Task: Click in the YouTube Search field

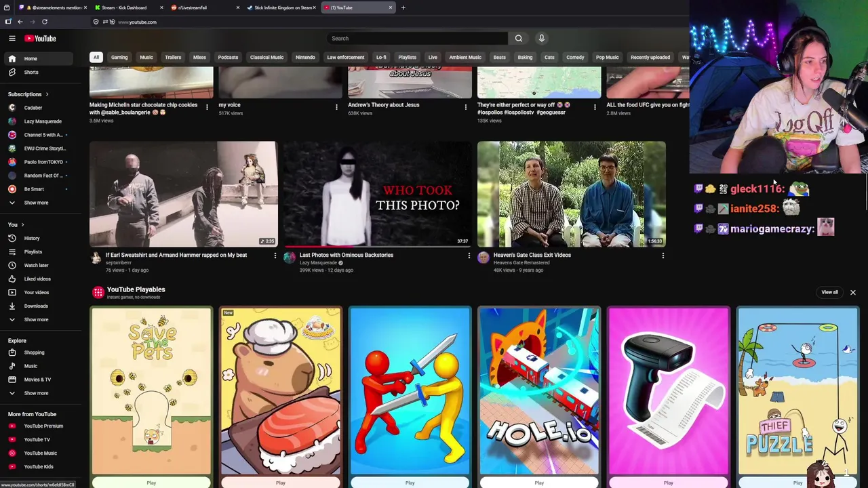Action: pyautogui.click(x=417, y=39)
